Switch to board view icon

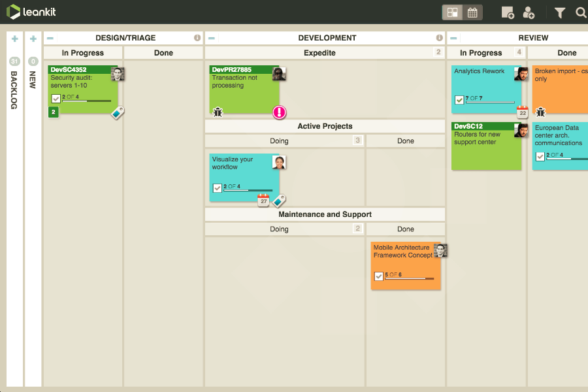(452, 12)
